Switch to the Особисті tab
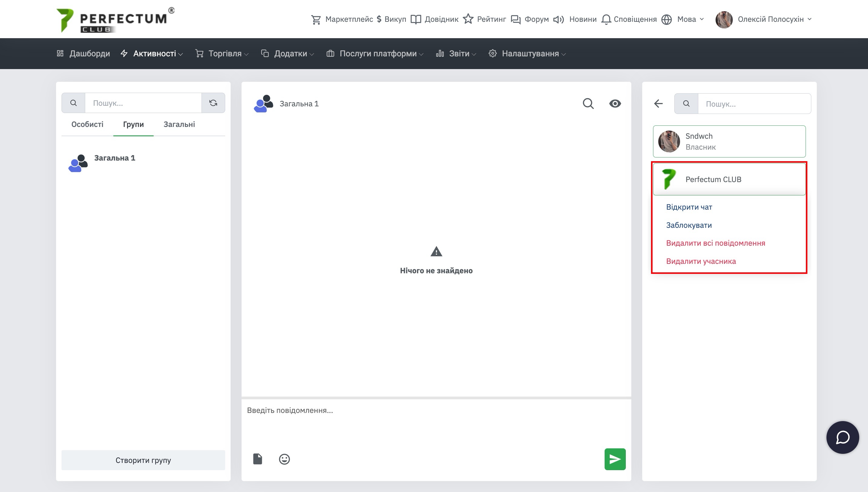 pyautogui.click(x=87, y=124)
